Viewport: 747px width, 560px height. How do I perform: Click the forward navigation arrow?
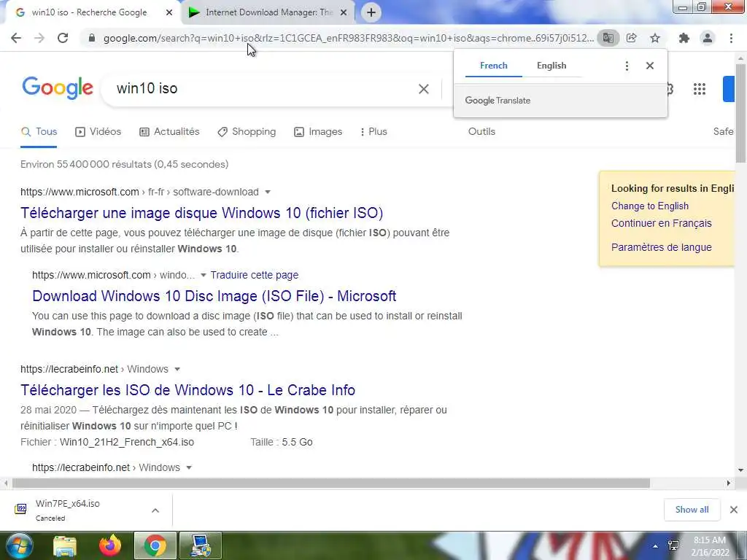[39, 38]
